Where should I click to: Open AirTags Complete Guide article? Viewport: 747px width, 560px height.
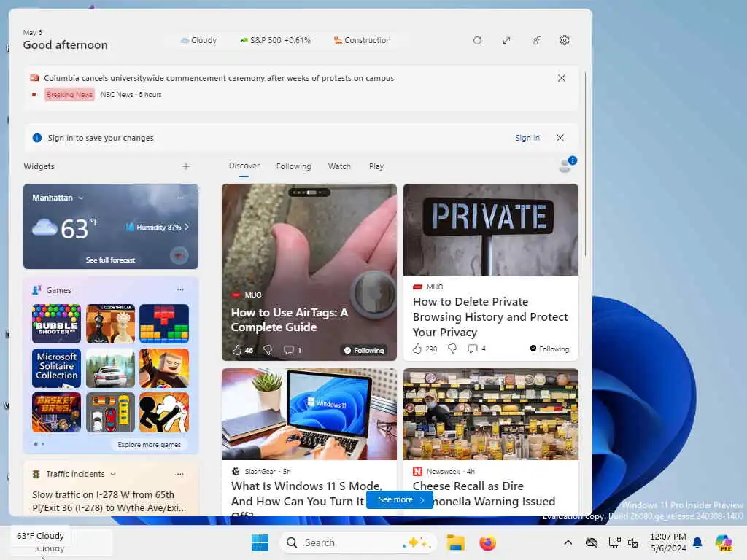click(x=290, y=319)
